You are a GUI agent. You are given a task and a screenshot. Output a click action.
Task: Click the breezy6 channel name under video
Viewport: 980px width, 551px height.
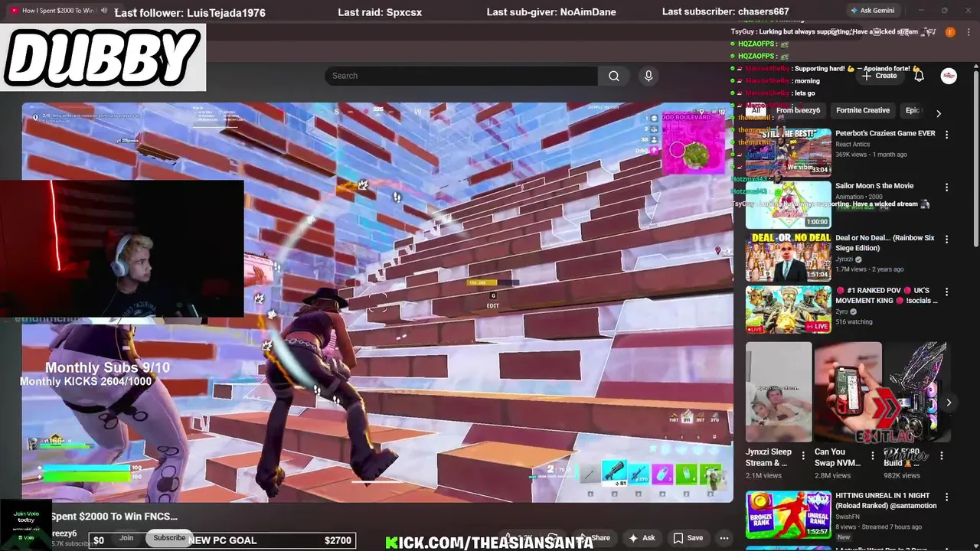64,533
